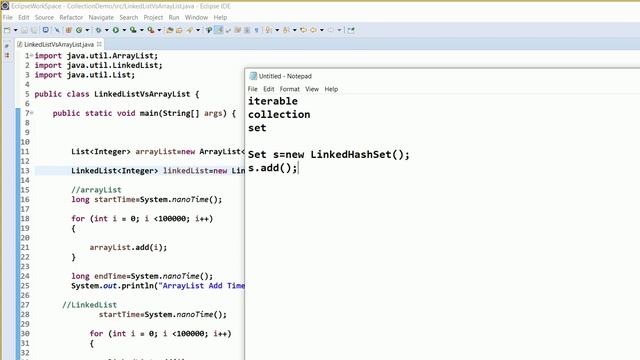Click the Eclipse title bar icon
The width and height of the screenshot is (640, 360).
click(x=5, y=6)
